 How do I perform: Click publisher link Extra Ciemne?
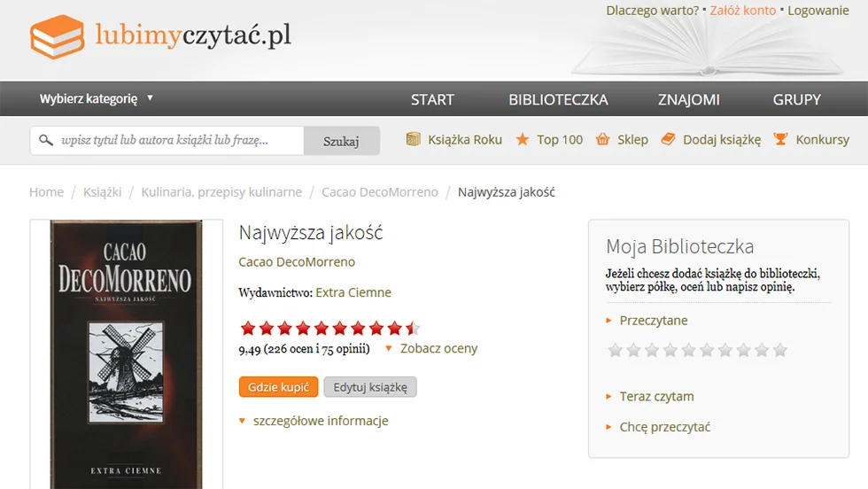(x=353, y=292)
